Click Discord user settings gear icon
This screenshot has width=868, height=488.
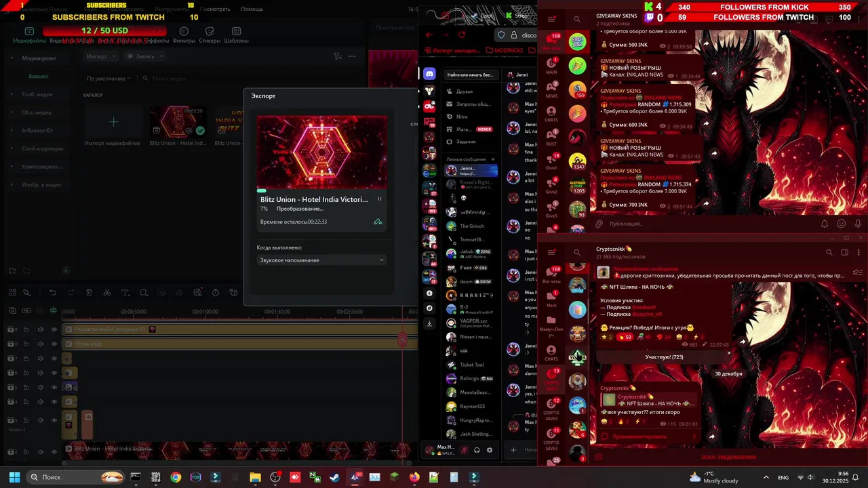click(x=489, y=449)
